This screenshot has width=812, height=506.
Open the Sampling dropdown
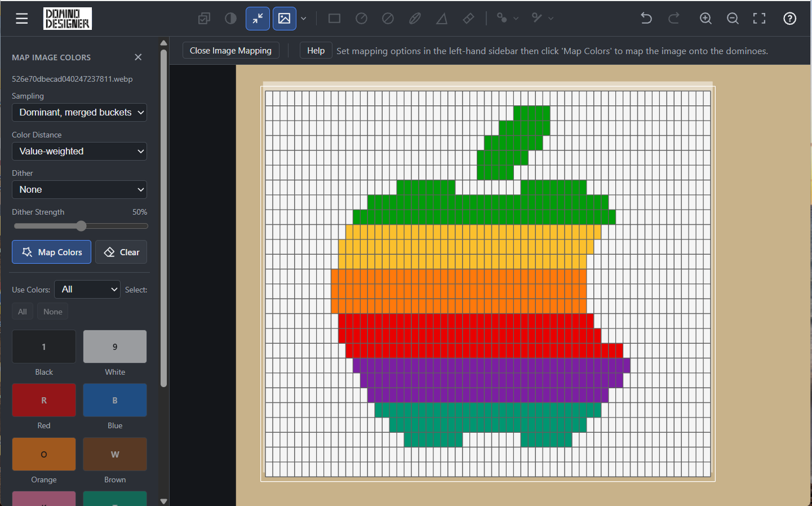point(79,112)
